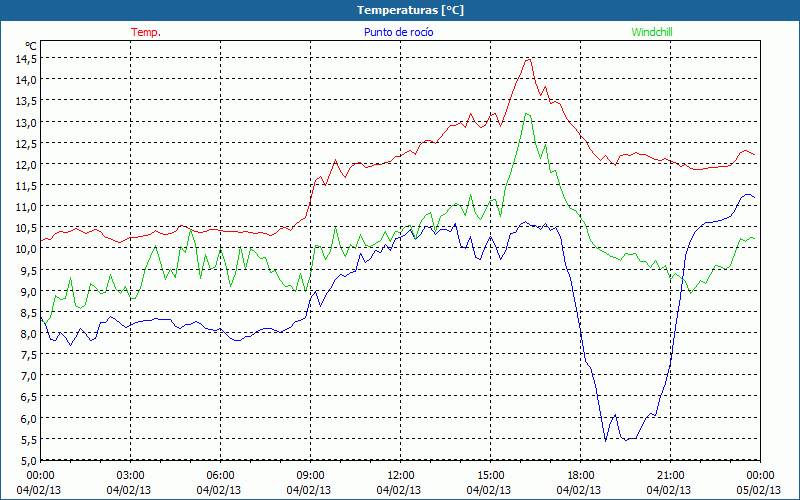This screenshot has height=500, width=800.
Task: Click the 12,0 y-axis value
Action: pyautogui.click(x=26, y=165)
